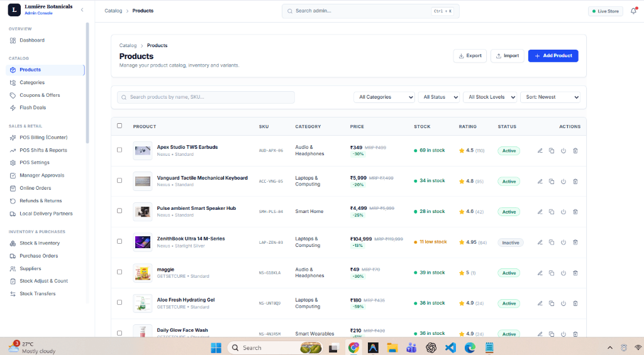Edit the maggie product

click(540, 273)
